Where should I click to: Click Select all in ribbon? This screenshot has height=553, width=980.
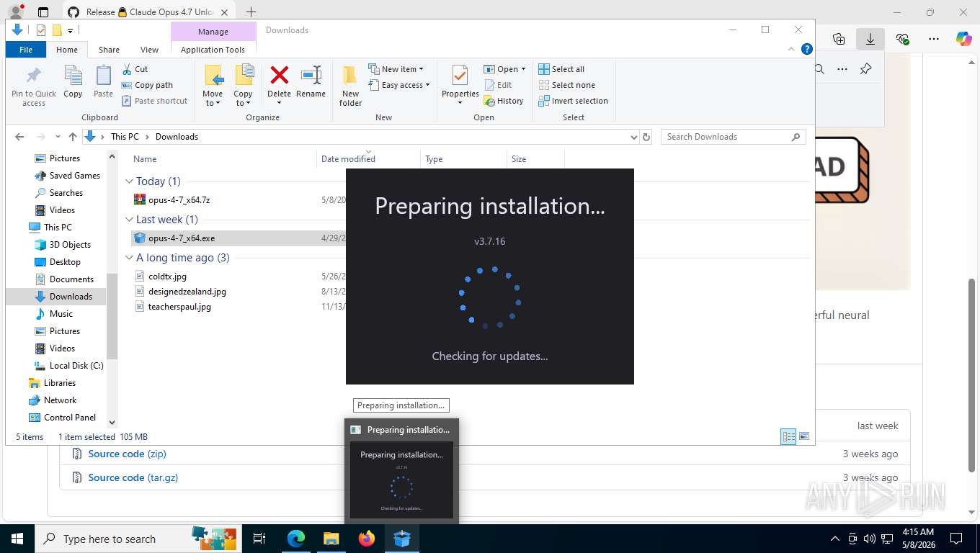pyautogui.click(x=561, y=69)
